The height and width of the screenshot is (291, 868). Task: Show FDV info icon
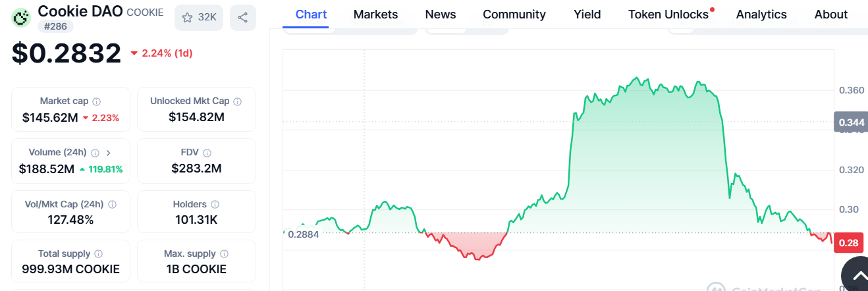(x=207, y=153)
